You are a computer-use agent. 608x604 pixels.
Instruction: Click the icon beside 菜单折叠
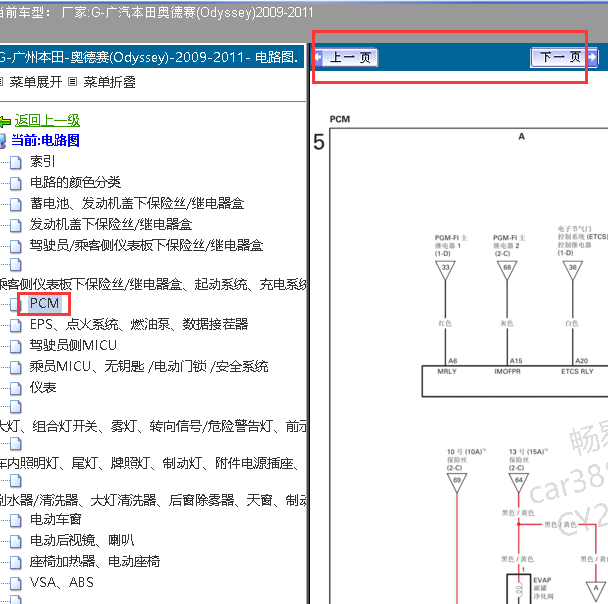(x=73, y=82)
